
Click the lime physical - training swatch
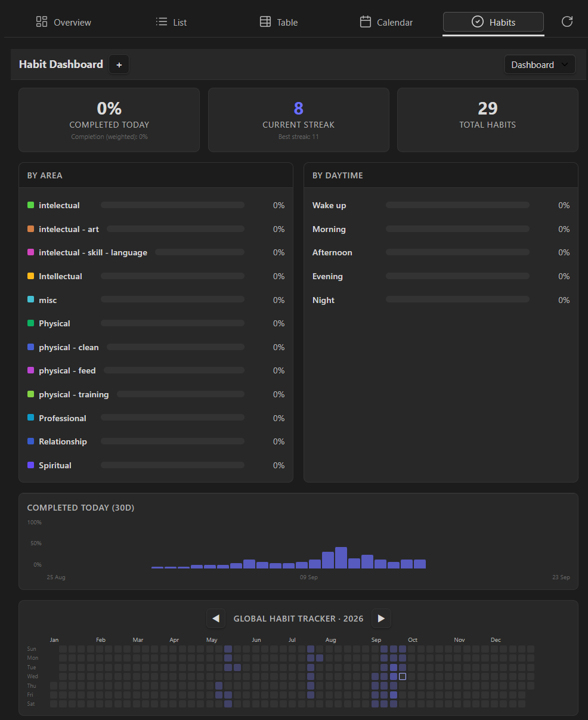tap(31, 394)
